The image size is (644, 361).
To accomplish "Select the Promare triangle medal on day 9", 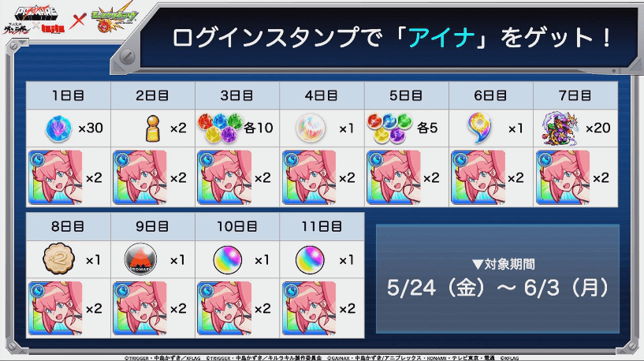I will coord(140,259).
